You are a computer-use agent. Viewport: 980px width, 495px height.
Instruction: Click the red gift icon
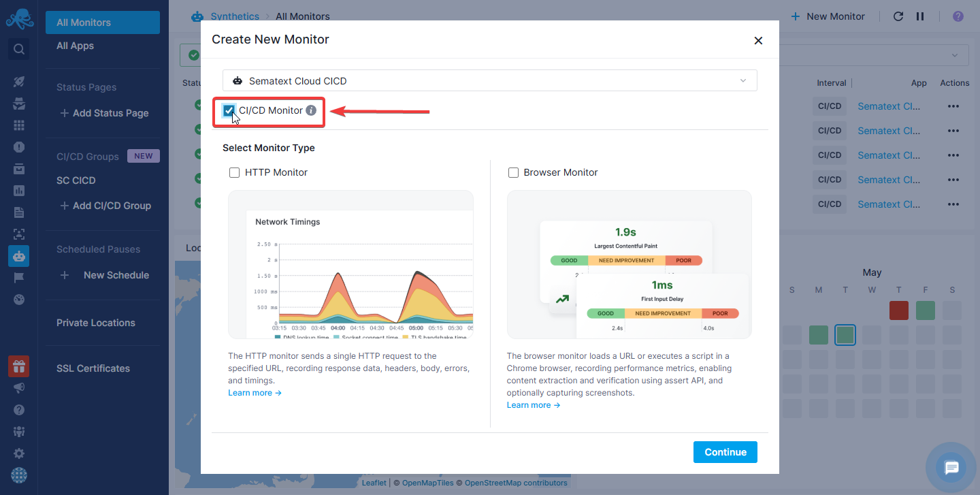(18, 366)
